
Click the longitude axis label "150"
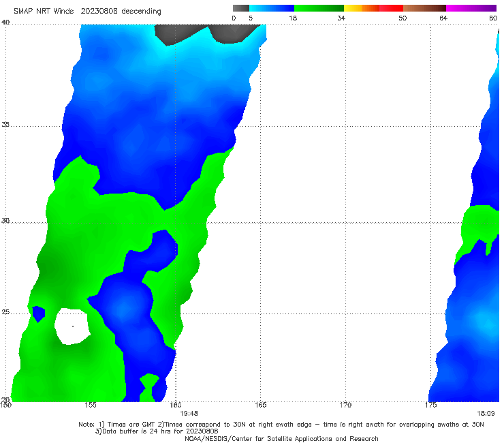[x=5, y=405]
